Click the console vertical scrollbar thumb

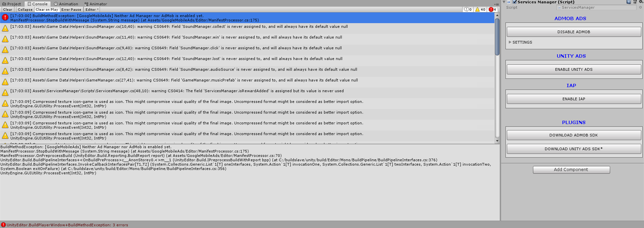pos(497,37)
